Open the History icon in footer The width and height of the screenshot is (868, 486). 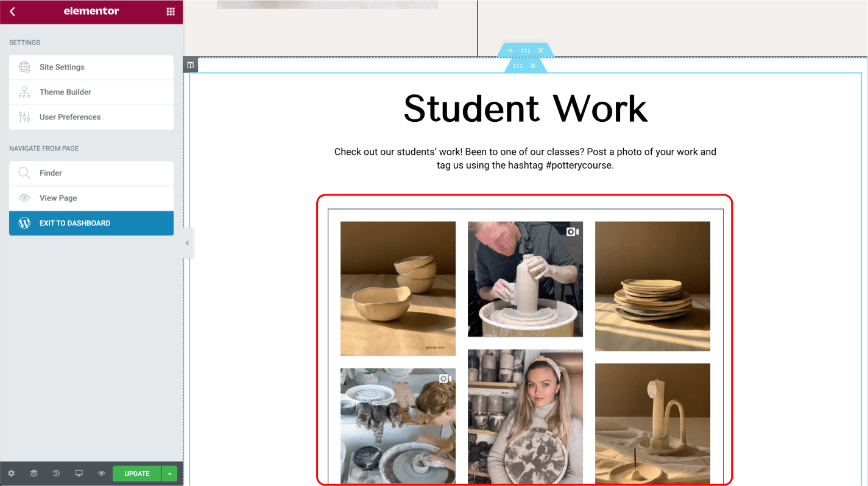56,473
